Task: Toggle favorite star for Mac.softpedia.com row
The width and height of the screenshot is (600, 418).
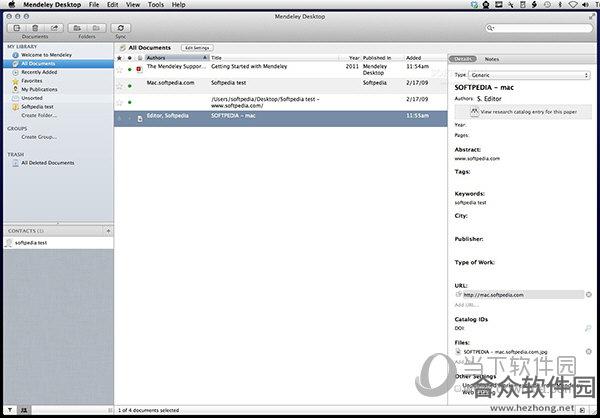Action: 119,86
